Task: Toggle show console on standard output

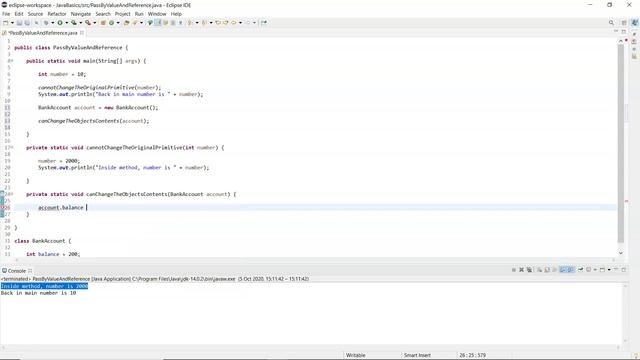Action: pyautogui.click(x=563, y=270)
